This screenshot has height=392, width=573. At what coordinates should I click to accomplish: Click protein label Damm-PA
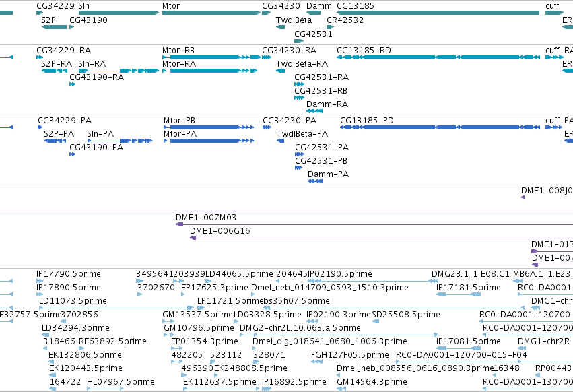(x=328, y=174)
